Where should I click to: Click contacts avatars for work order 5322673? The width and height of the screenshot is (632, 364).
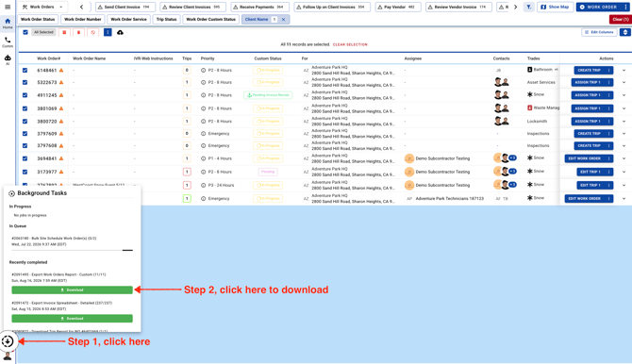coord(502,82)
